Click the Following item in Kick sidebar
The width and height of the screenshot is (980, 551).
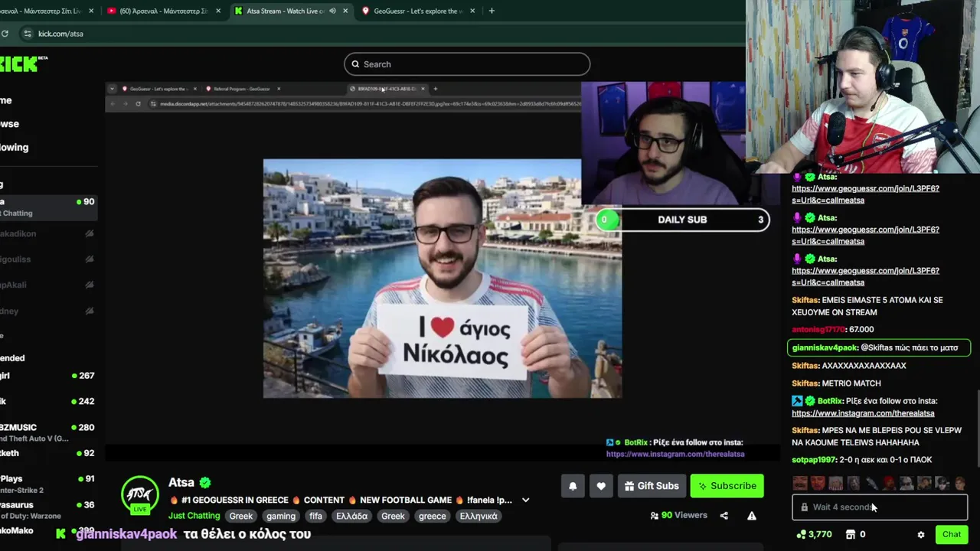pyautogui.click(x=14, y=148)
